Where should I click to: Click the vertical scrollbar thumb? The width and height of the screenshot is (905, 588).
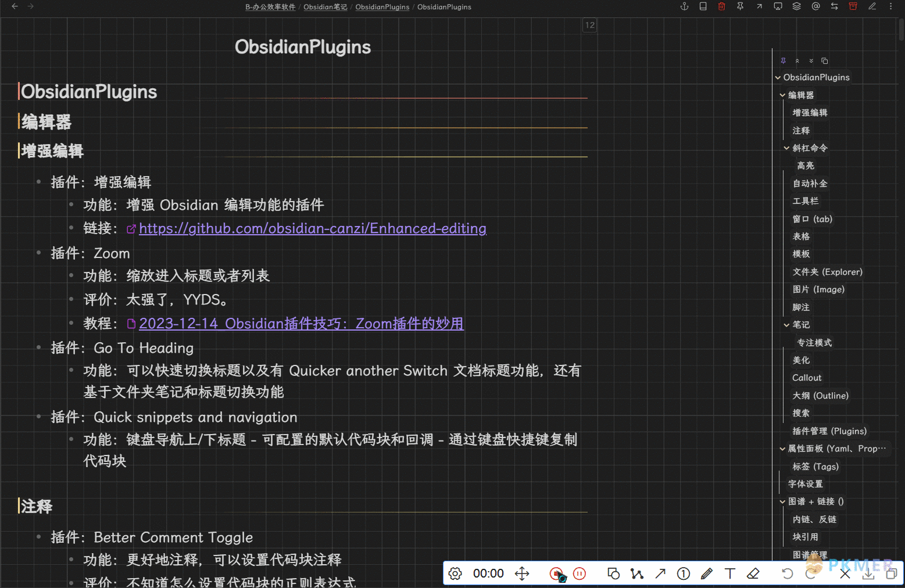click(x=902, y=29)
